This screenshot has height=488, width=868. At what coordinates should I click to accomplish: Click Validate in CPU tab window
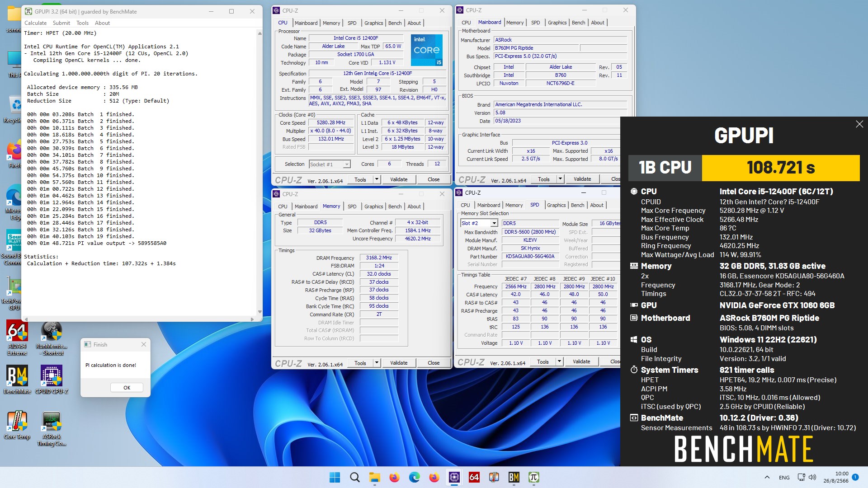coord(398,179)
